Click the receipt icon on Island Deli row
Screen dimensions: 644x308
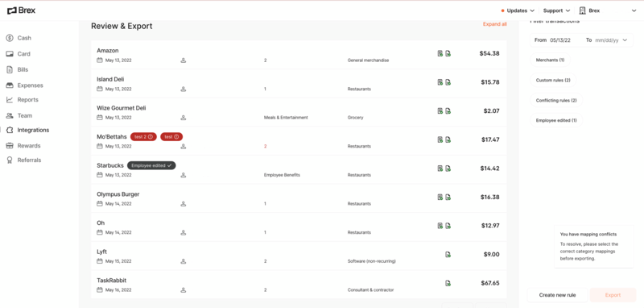point(440,82)
